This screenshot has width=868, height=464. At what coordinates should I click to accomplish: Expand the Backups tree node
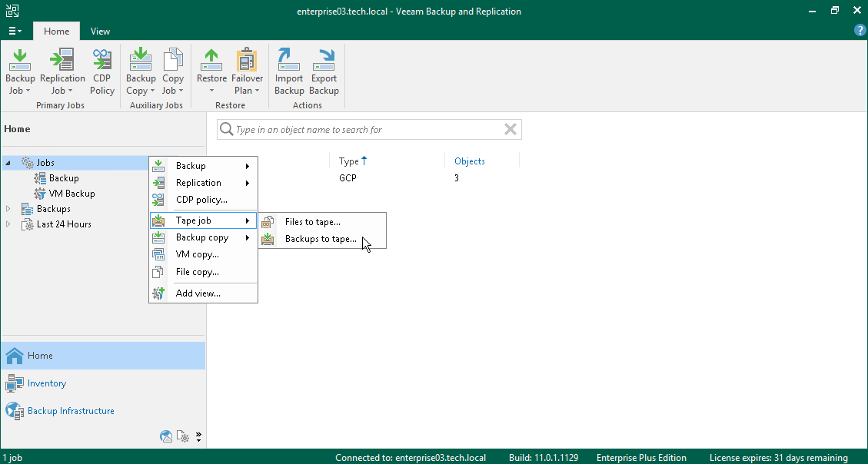pyautogui.click(x=8, y=209)
